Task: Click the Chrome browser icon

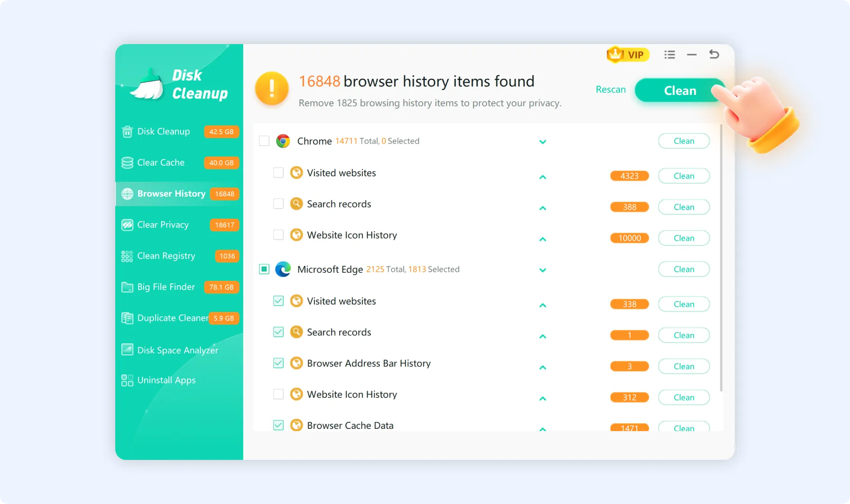Action: click(283, 141)
